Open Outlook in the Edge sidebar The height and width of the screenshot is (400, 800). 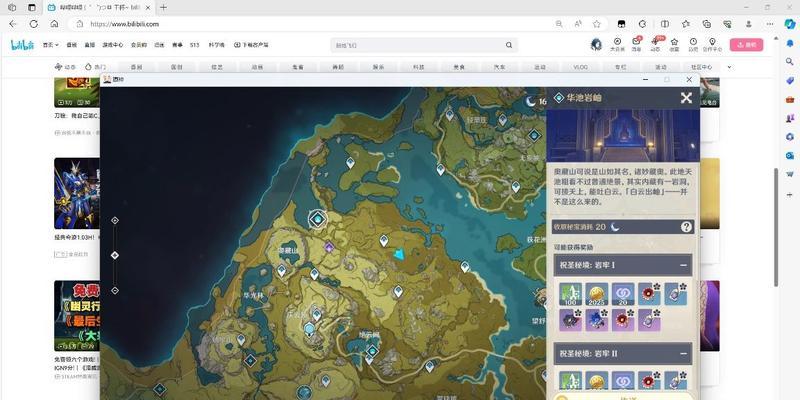(x=790, y=155)
